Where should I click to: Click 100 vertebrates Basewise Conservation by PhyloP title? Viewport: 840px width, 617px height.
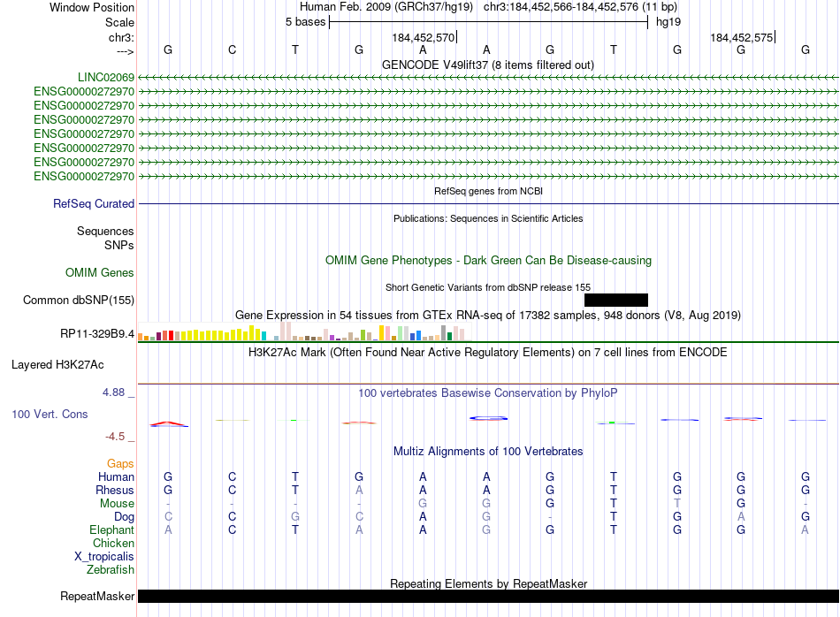point(488,393)
